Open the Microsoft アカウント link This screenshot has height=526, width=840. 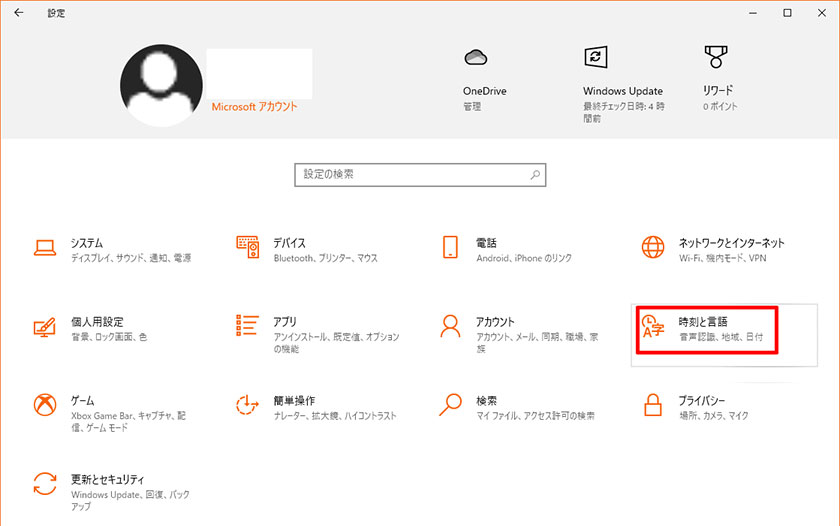[254, 107]
